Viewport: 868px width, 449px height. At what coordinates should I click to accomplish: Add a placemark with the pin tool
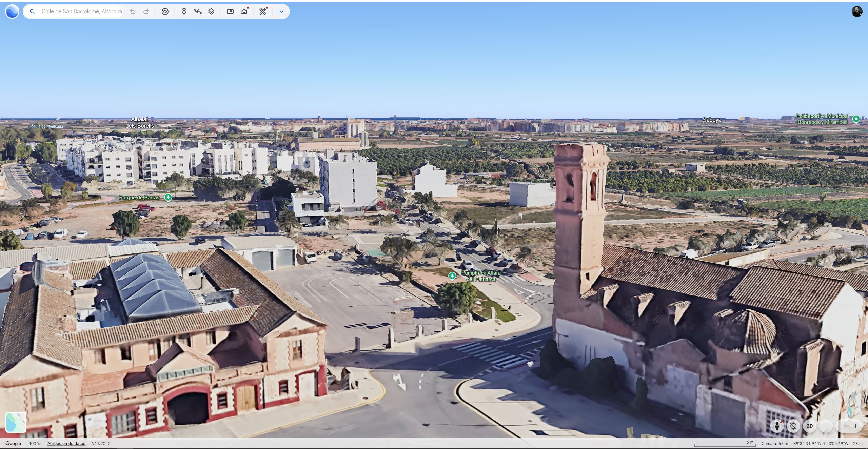pos(184,12)
